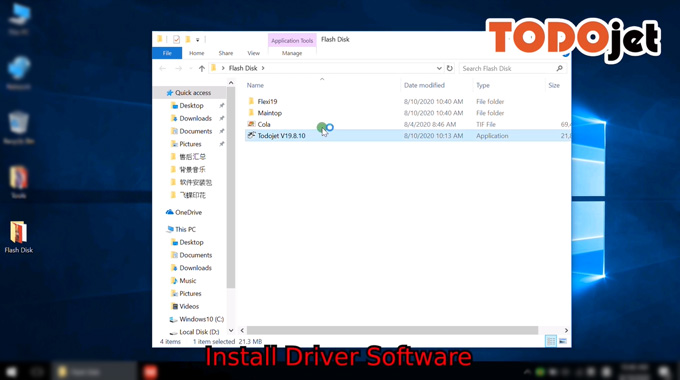The image size is (680, 380).
Task: Click the search magnifier in Search Flash Disk
Action: 559,68
